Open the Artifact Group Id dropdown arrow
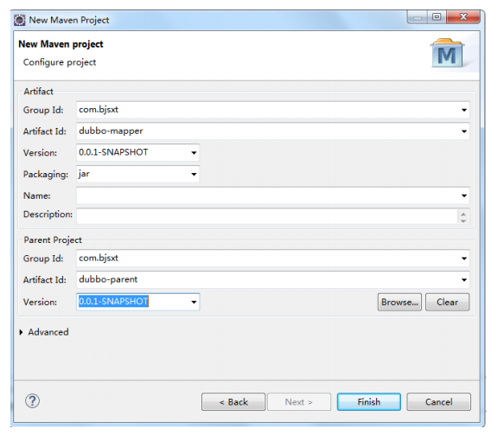Image resolution: width=504 pixels, height=435 pixels. click(464, 110)
